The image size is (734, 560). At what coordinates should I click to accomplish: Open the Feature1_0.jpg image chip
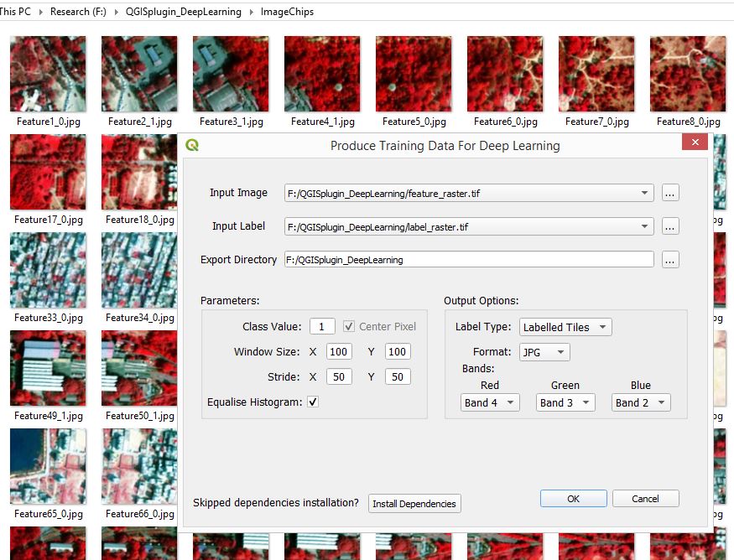click(x=48, y=72)
